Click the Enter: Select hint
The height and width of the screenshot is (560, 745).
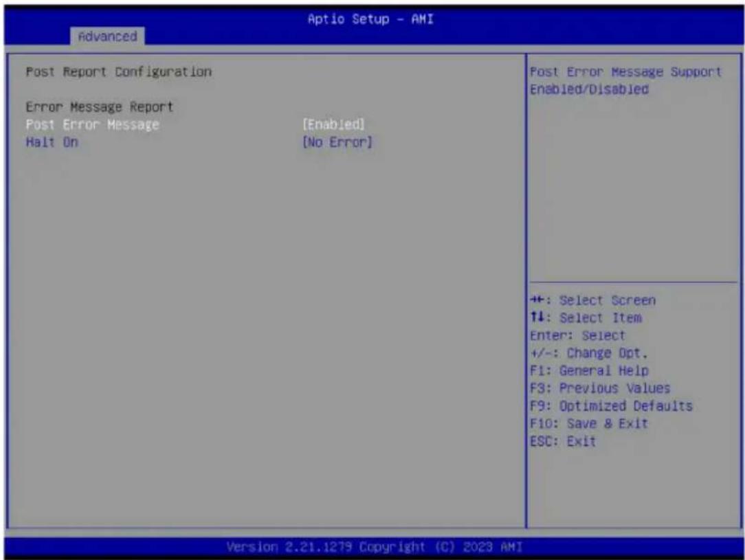[578, 335]
